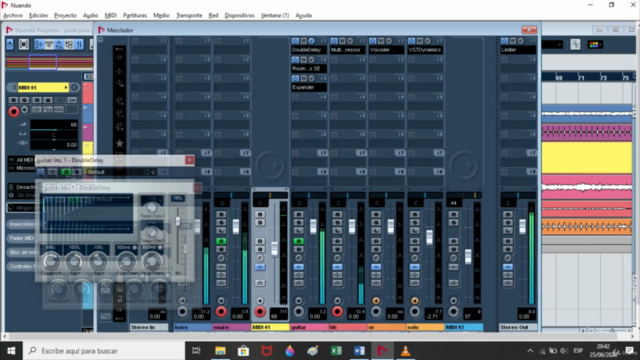This screenshot has height=360, width=640.
Task: Open edit settings for the guitar channel
Action: 299,258
